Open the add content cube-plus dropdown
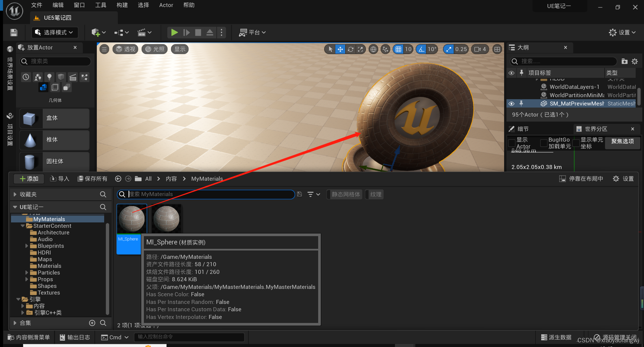Viewport: 644px width, 347px height. pyautogui.click(x=98, y=32)
